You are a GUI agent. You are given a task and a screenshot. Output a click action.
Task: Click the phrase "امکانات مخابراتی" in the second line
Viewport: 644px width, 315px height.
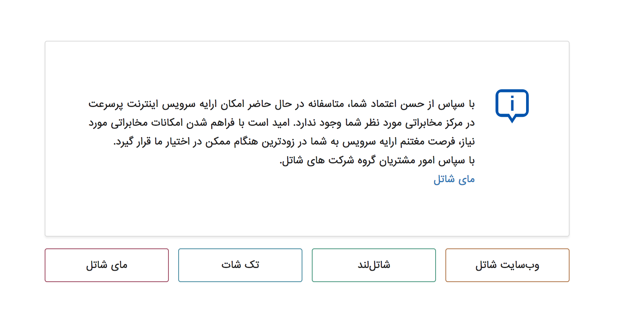click(145, 123)
